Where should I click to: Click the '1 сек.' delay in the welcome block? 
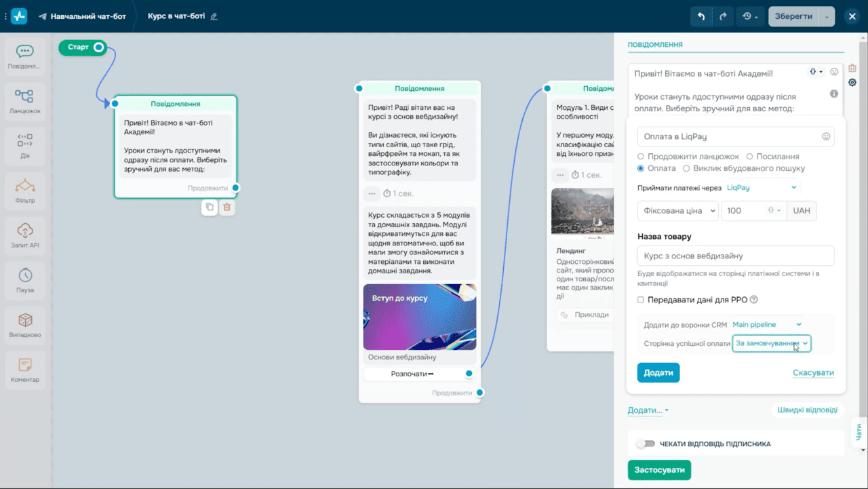399,193
